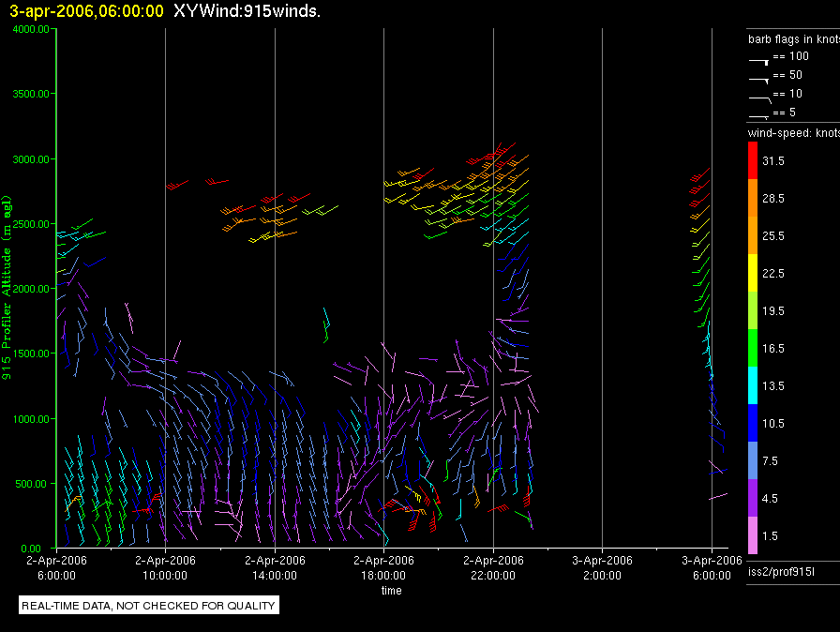Screen dimensions: 840x632
Task: Click the '== 5' barb legend text
Action: pos(785,113)
